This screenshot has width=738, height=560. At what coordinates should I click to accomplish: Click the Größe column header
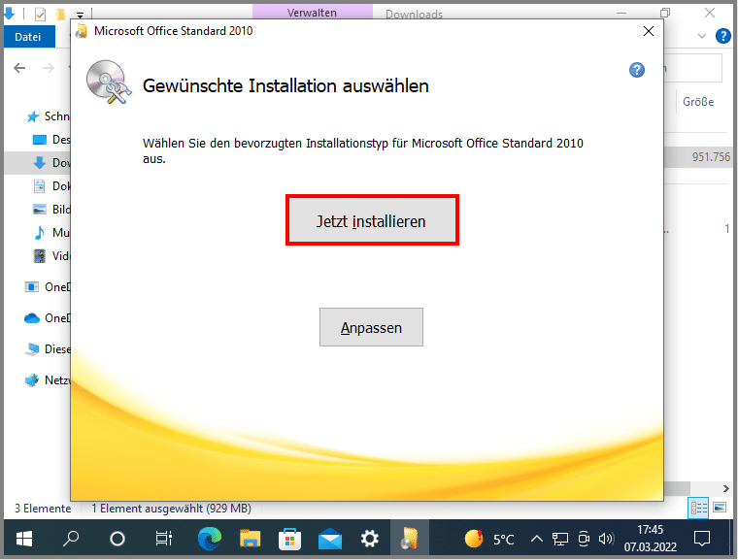(698, 101)
